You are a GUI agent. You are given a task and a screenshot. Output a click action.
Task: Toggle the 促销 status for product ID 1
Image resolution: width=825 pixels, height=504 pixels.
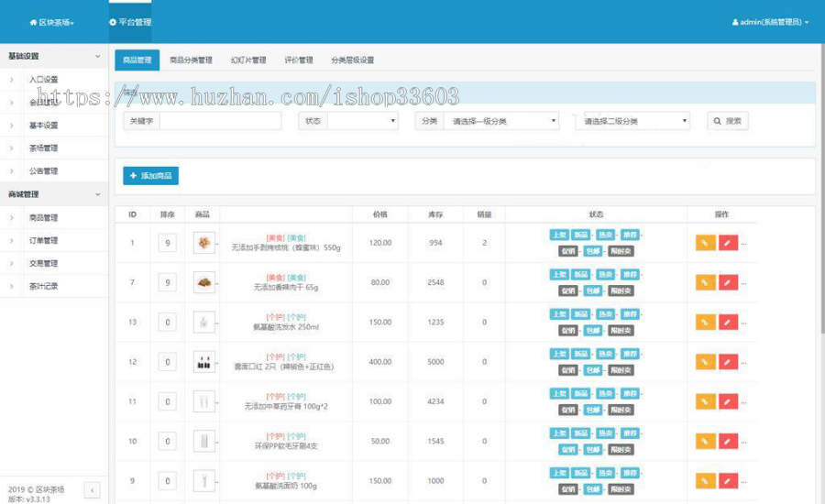point(568,251)
